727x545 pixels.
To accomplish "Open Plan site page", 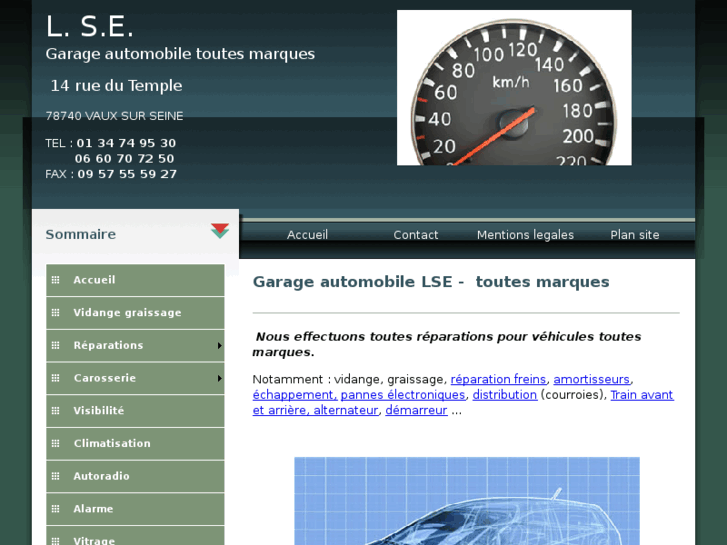I will click(635, 235).
